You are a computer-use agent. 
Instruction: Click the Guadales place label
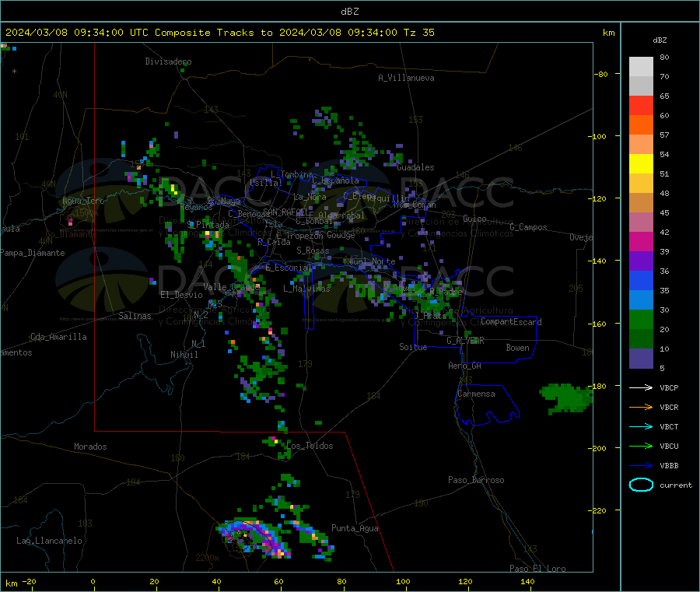click(415, 167)
